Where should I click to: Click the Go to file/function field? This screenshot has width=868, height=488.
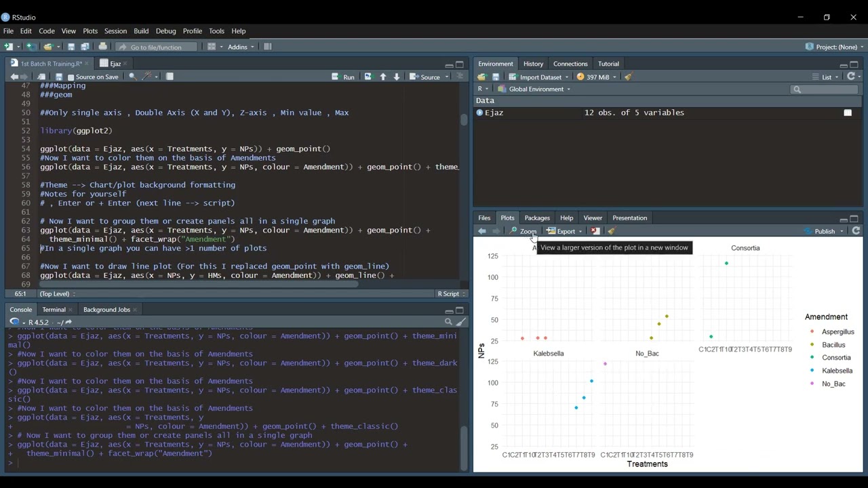point(156,47)
